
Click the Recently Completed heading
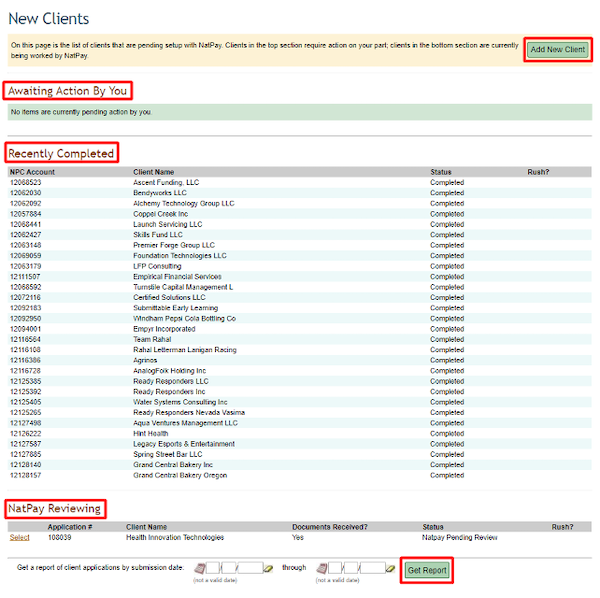pyautogui.click(x=61, y=153)
